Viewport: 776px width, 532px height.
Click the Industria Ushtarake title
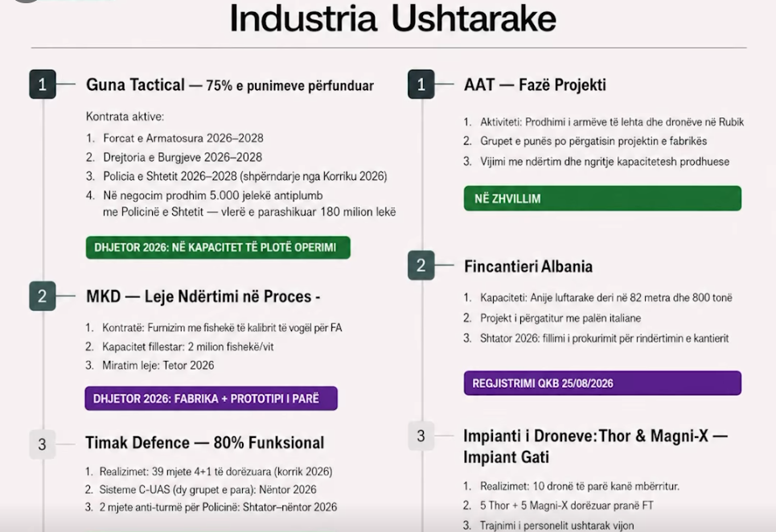393,18
